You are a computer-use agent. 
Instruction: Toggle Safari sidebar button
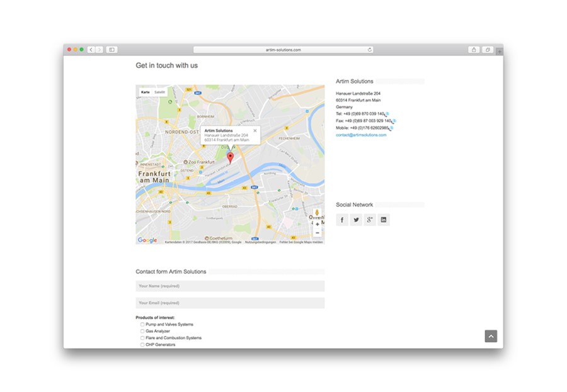[112, 50]
